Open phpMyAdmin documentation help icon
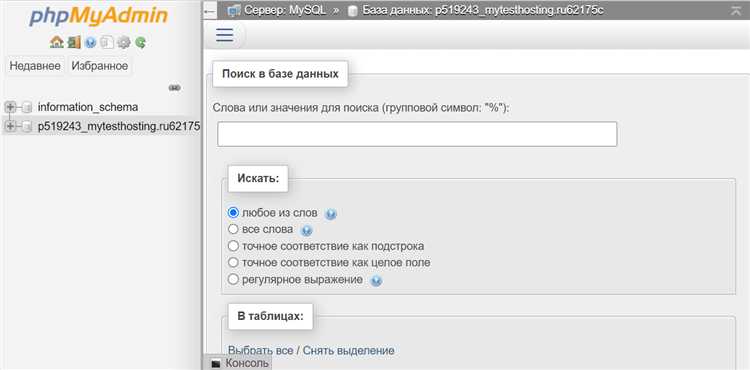The width and height of the screenshot is (750, 370). [x=90, y=43]
